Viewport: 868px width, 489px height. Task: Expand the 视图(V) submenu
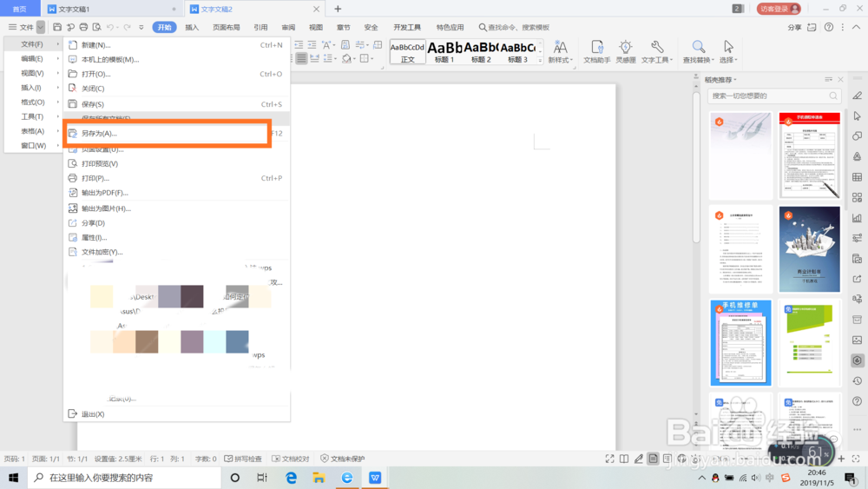pyautogui.click(x=33, y=73)
